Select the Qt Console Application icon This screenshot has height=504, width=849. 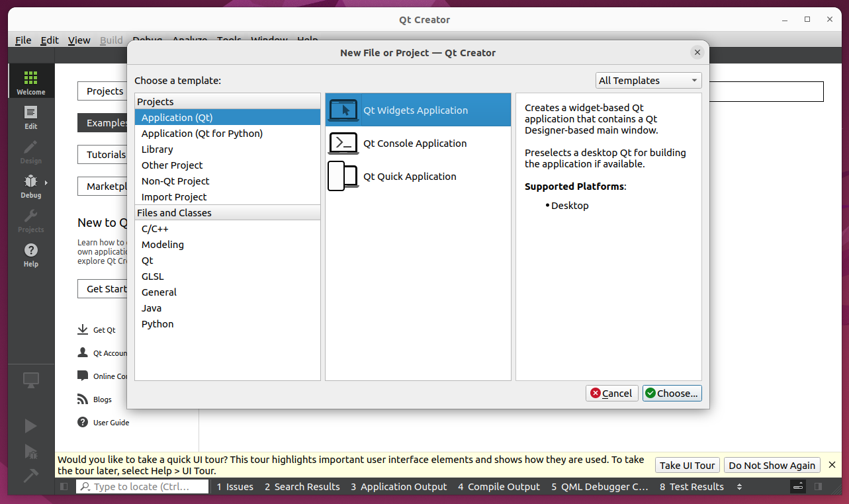(343, 143)
